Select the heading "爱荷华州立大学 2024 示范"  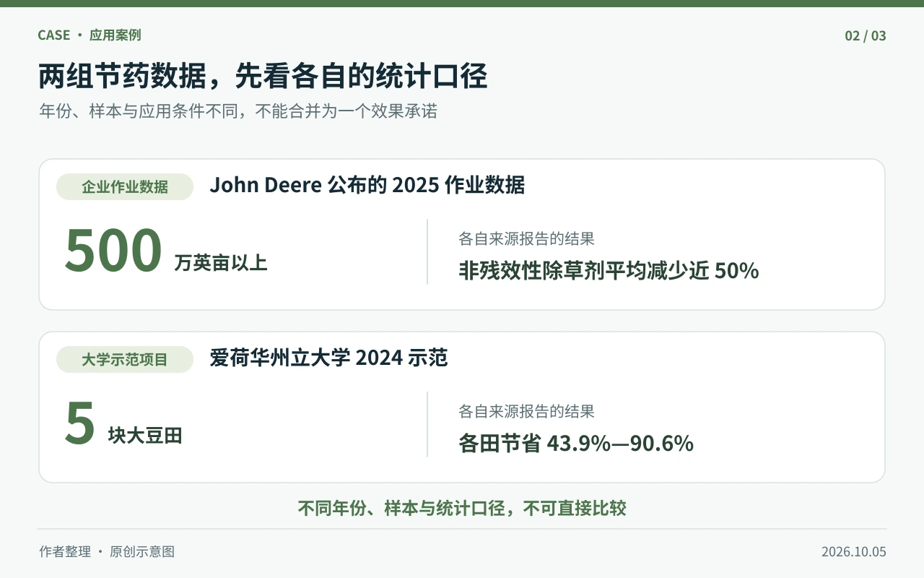pyautogui.click(x=329, y=358)
